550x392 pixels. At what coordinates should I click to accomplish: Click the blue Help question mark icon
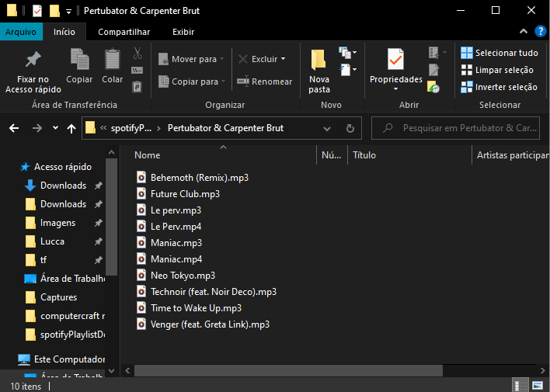click(x=540, y=32)
